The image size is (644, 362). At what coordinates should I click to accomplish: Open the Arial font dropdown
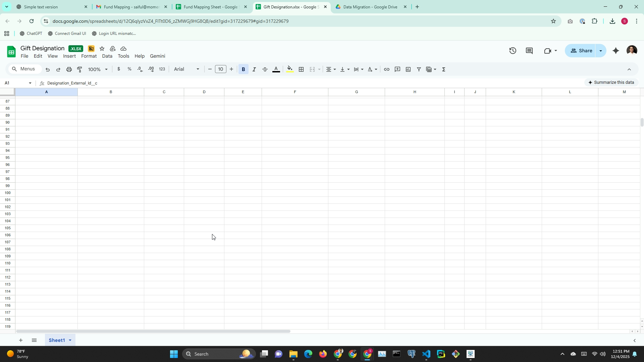click(x=186, y=69)
